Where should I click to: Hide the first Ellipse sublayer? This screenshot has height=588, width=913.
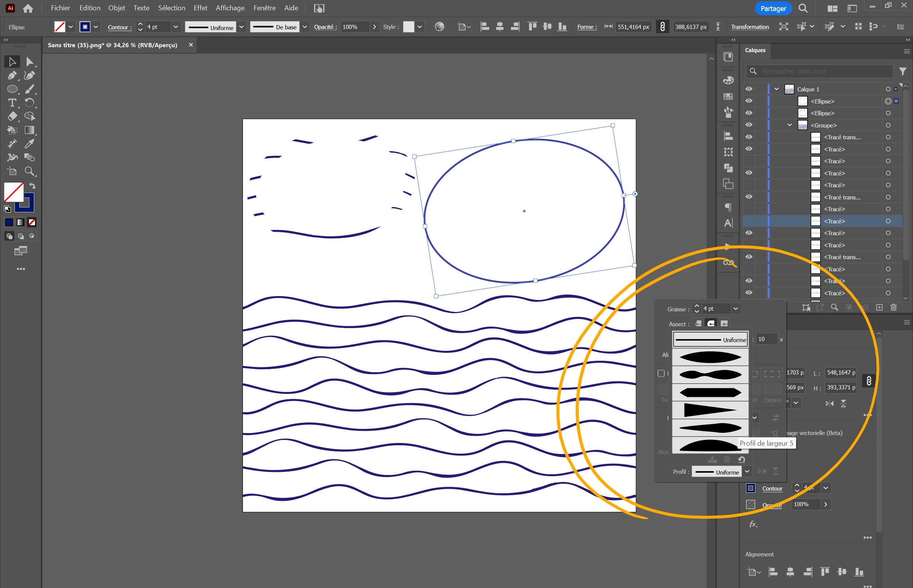pyautogui.click(x=749, y=101)
